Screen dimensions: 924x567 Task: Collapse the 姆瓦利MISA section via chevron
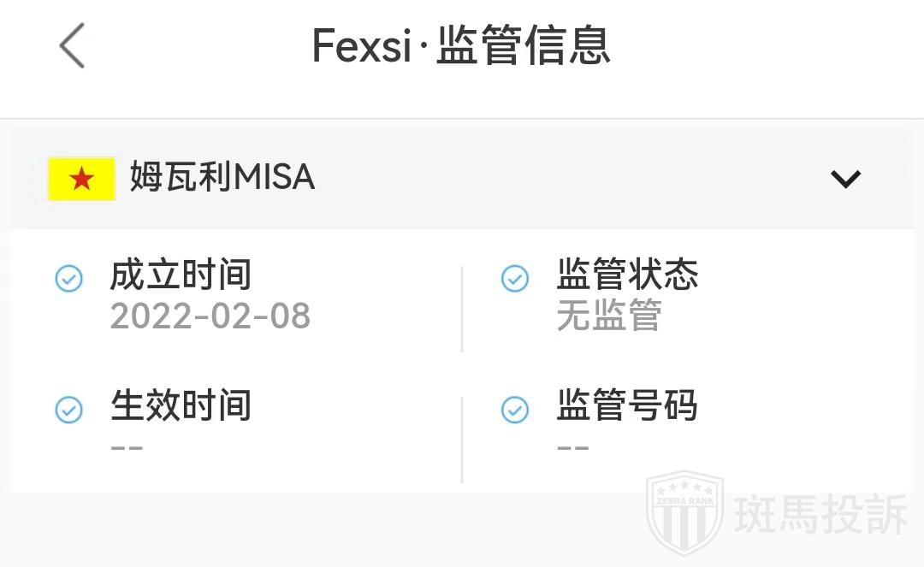point(845,179)
